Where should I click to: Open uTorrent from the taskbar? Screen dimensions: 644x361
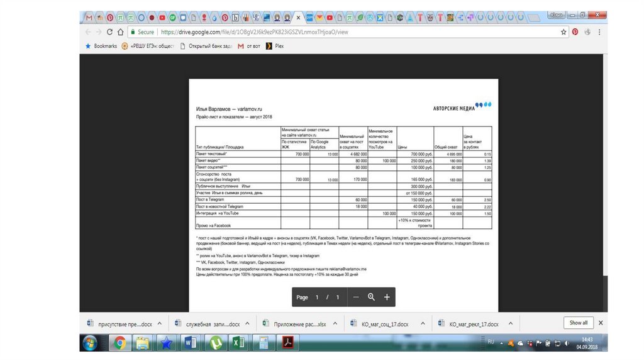[216, 343]
